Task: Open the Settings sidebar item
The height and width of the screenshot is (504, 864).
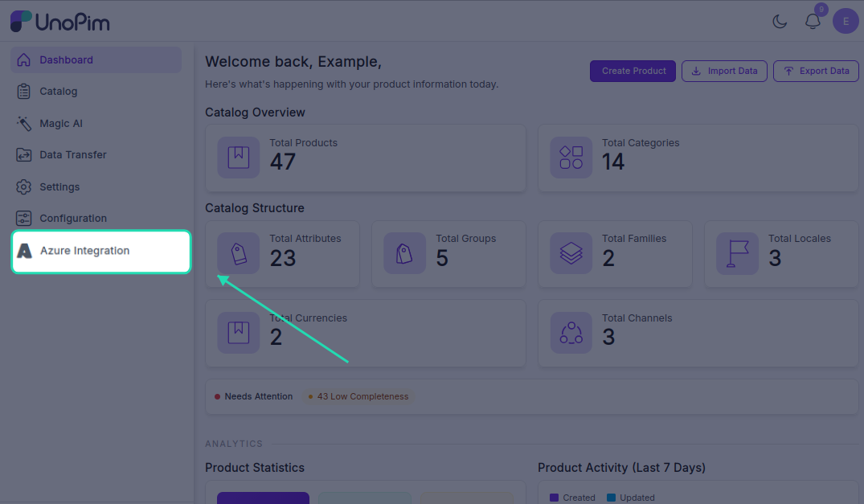Action: 96,186
